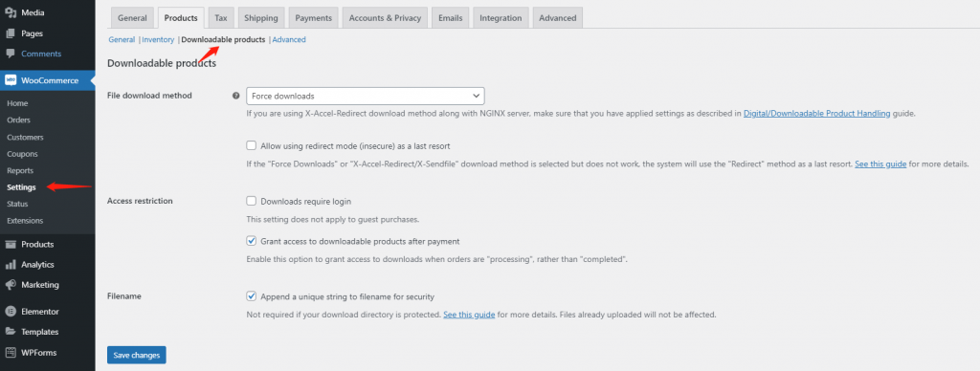Open the Reports submenu item
The width and height of the screenshot is (980, 371).
[20, 170]
